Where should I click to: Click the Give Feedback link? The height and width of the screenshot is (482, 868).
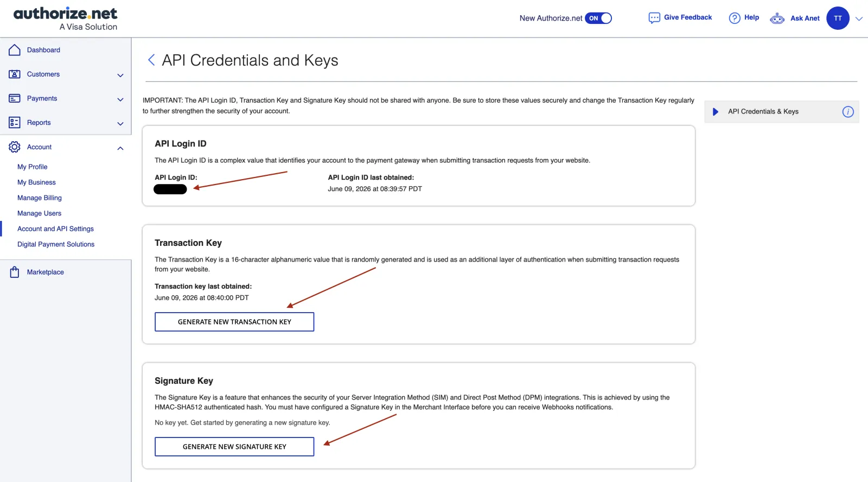click(x=688, y=17)
